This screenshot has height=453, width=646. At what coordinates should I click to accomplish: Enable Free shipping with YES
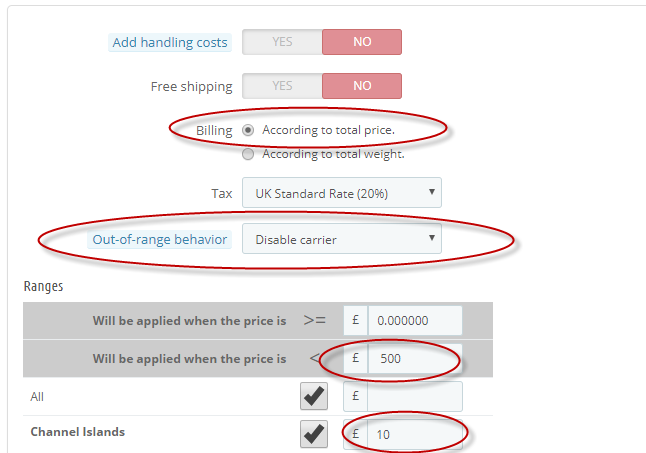pos(282,86)
